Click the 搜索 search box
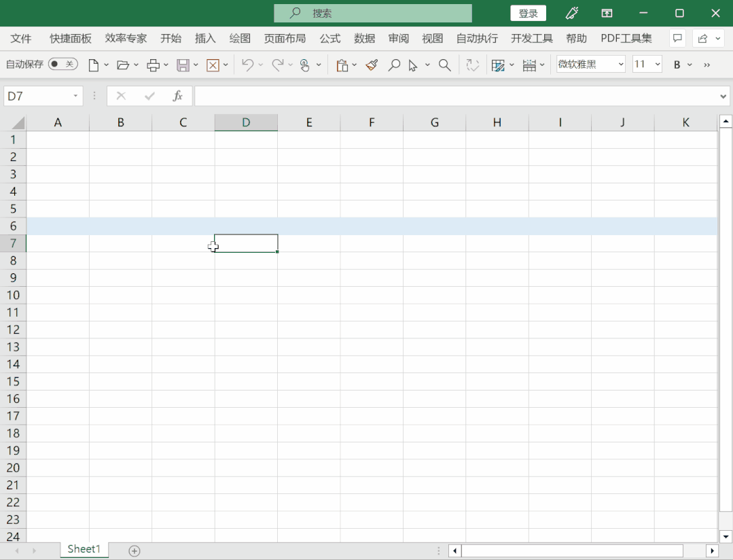The height and width of the screenshot is (560, 733). 373,14
